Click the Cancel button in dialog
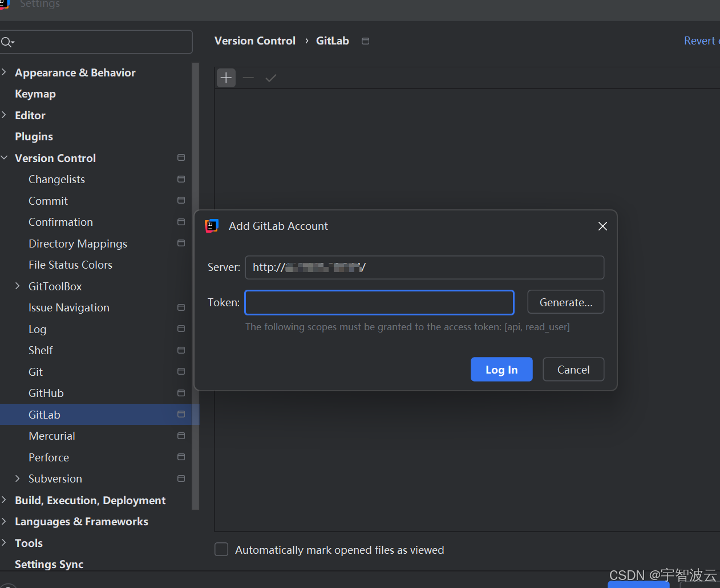This screenshot has height=588, width=720. 573,370
